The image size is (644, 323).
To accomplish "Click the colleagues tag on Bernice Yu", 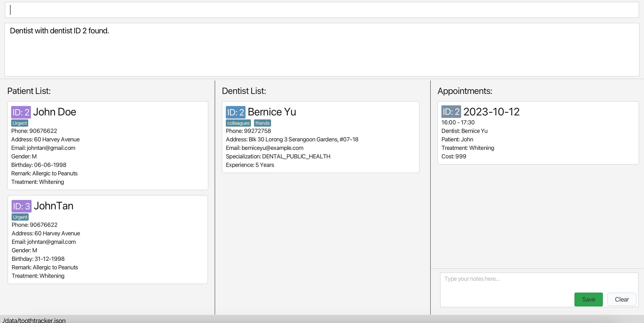I will 238,123.
